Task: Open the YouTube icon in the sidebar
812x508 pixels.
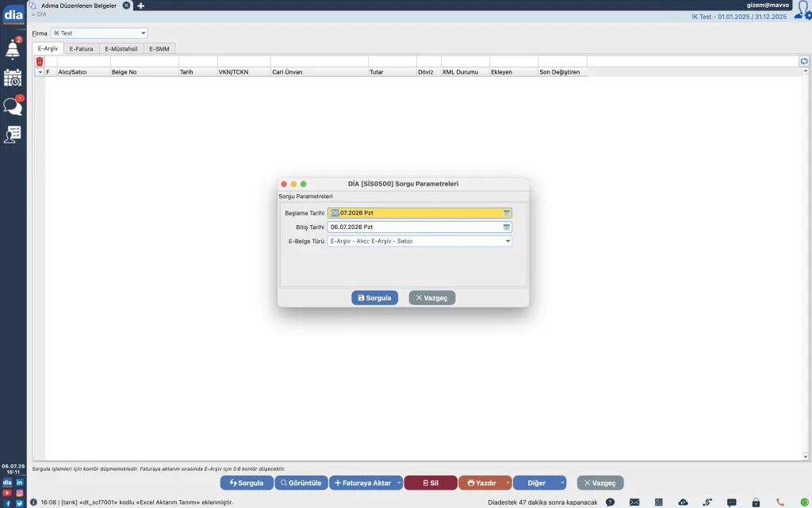Action: 7,493
